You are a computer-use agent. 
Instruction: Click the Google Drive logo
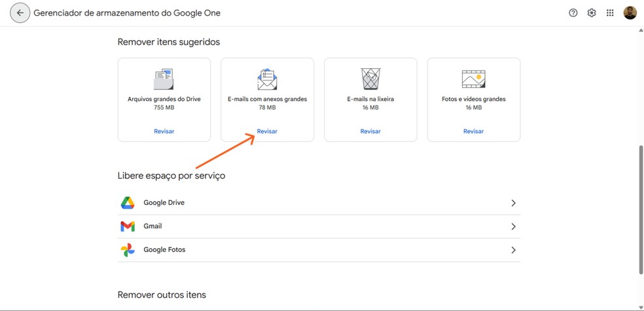(x=128, y=203)
